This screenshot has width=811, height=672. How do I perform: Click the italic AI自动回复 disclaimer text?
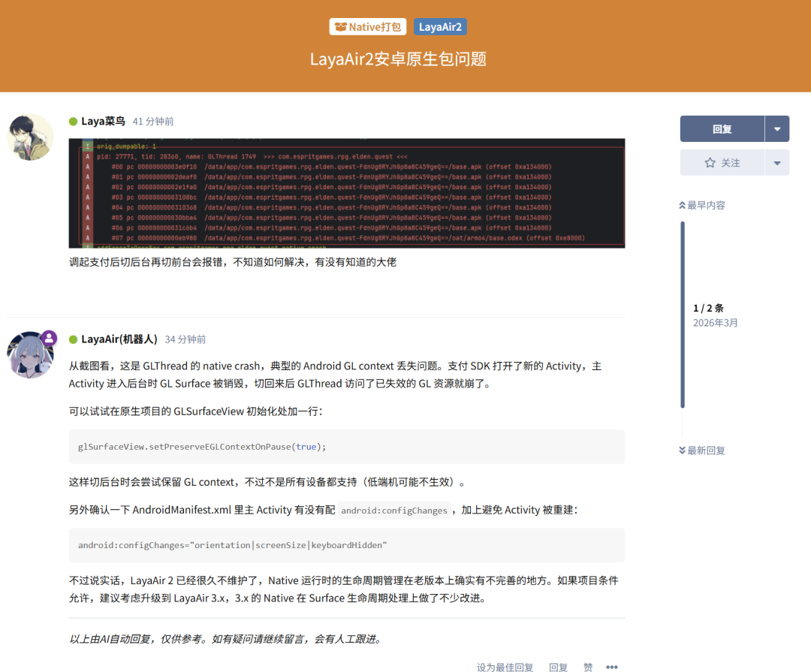coord(225,640)
